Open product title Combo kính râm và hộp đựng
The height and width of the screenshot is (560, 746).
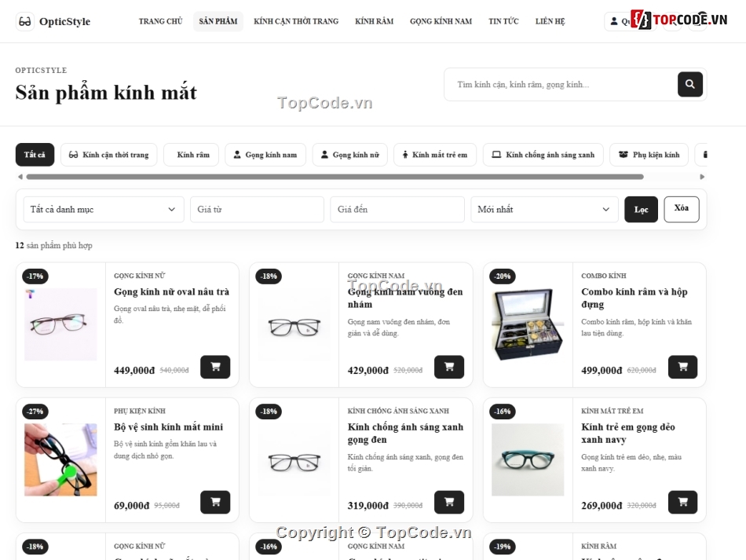[634, 298]
